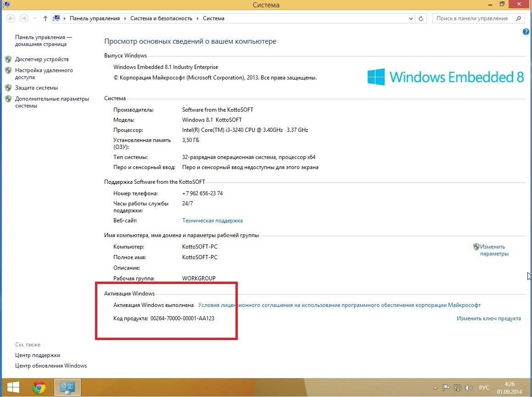Viewport: 532px width, 397px height.
Task: Select 'Система' breadcrumb item
Action: coord(213,18)
